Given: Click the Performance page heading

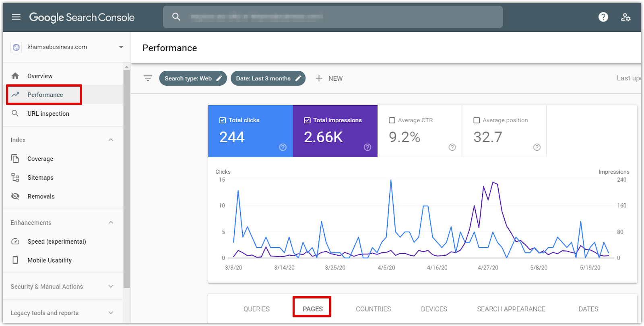Looking at the screenshot, I should (169, 48).
